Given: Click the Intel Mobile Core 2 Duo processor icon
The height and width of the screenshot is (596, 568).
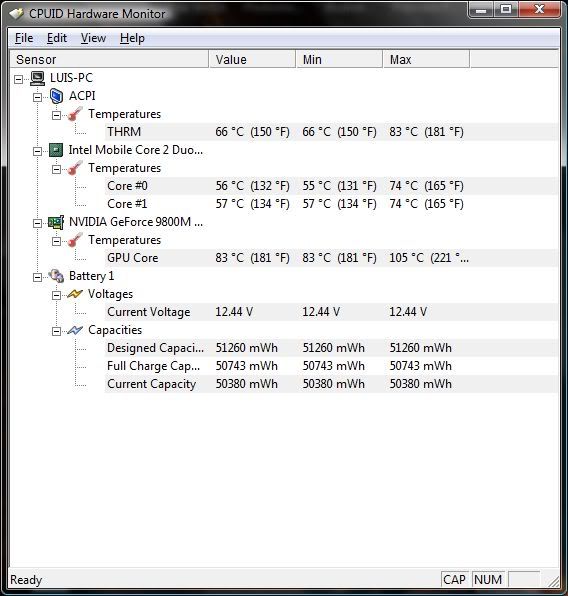Looking at the screenshot, I should tap(56, 150).
